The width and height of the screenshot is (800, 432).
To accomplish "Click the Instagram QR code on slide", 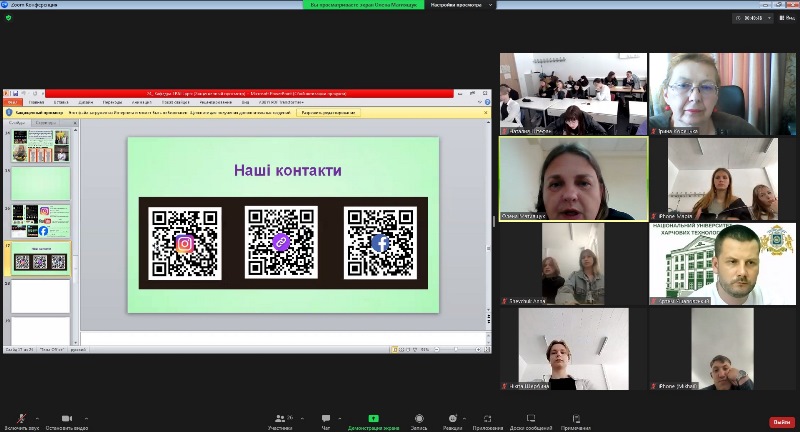I will (x=185, y=243).
